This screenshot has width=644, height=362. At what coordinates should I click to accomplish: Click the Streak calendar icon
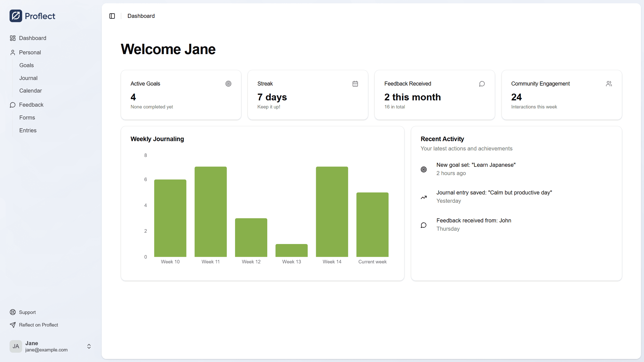click(x=355, y=84)
